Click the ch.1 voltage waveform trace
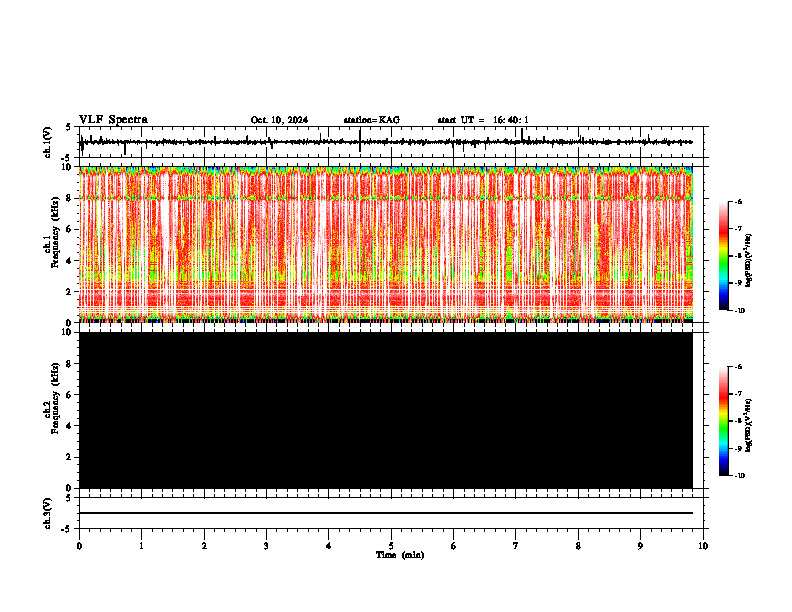This screenshot has width=792, height=612. [x=386, y=142]
